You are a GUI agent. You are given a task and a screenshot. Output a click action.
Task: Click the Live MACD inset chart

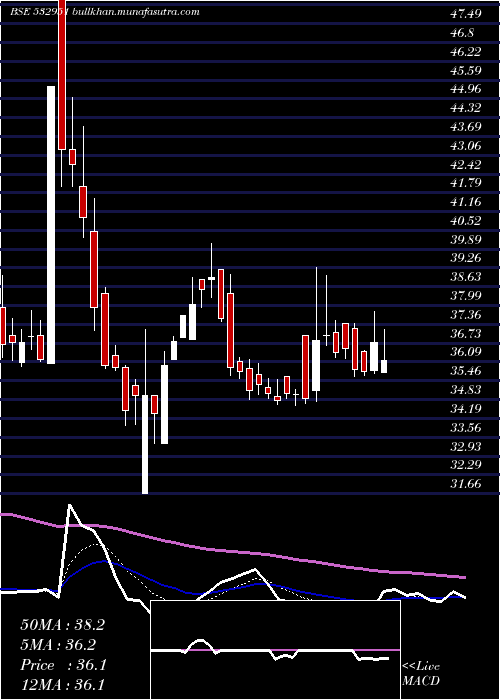pos(275,650)
